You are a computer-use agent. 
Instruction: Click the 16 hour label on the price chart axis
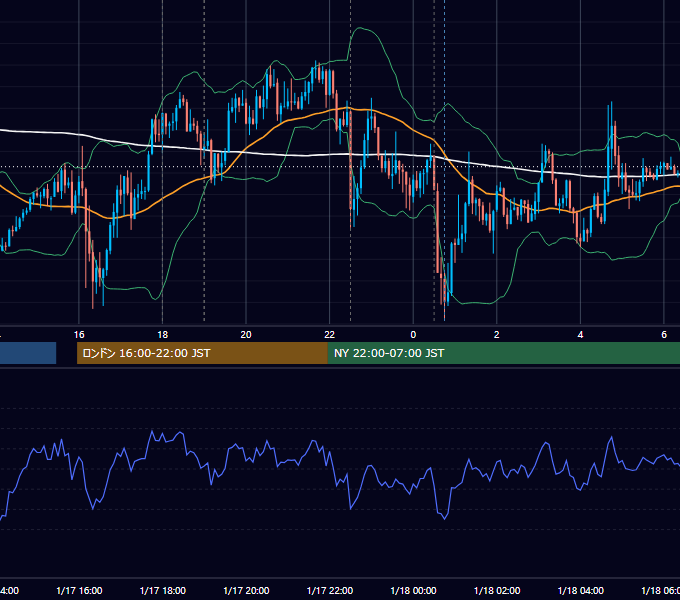pos(79,335)
